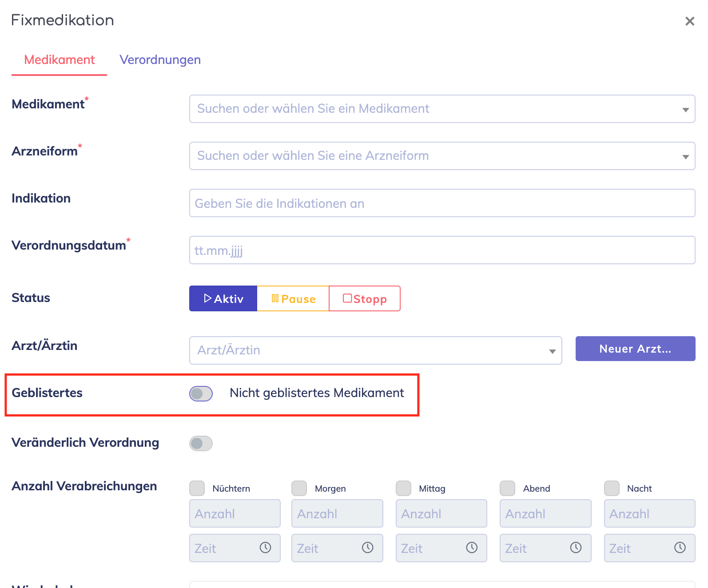
Task: Tick the Abend checkbox
Action: point(507,488)
